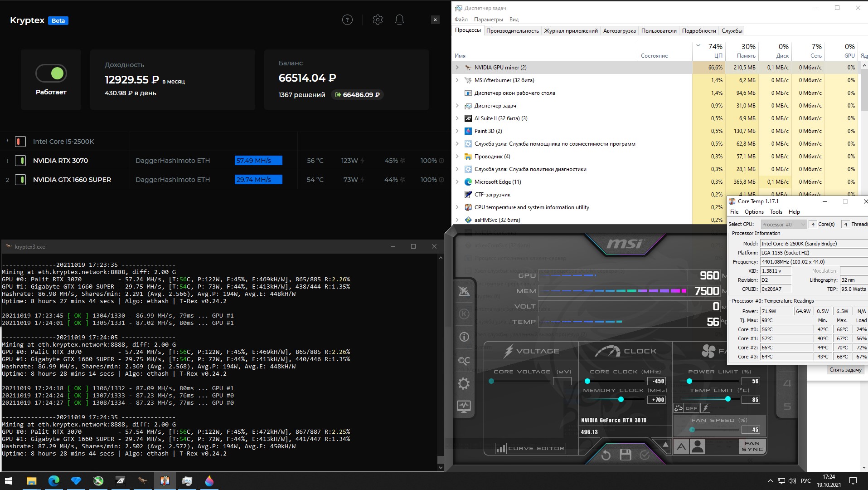Screen dimensions: 868x490
Task: Sort processes by Память column
Action: [742, 51]
